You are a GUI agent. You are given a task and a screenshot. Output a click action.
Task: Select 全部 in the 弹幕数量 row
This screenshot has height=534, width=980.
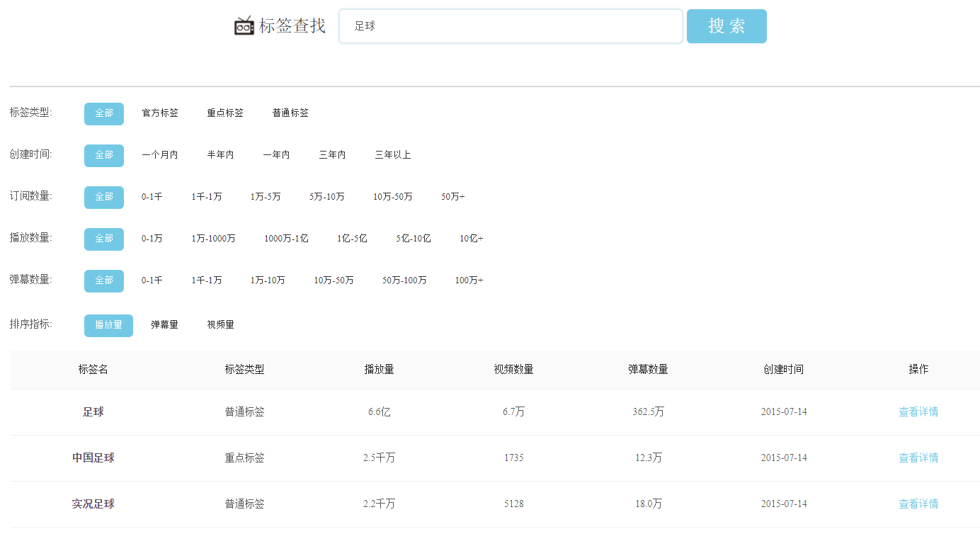point(104,280)
